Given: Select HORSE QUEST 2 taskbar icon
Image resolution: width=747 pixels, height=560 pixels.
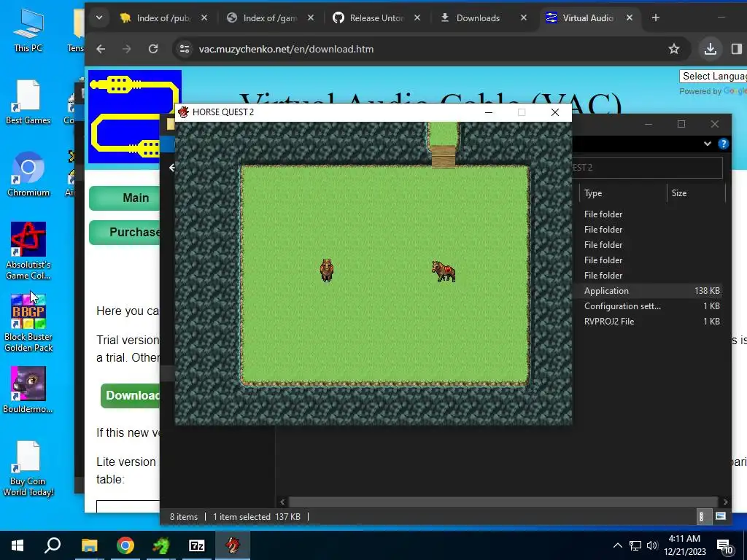Looking at the screenshot, I should tap(233, 545).
